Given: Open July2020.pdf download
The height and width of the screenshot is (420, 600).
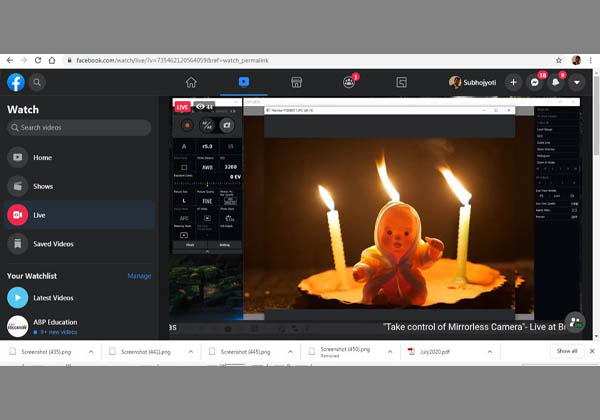Looking at the screenshot, I should [x=430, y=352].
